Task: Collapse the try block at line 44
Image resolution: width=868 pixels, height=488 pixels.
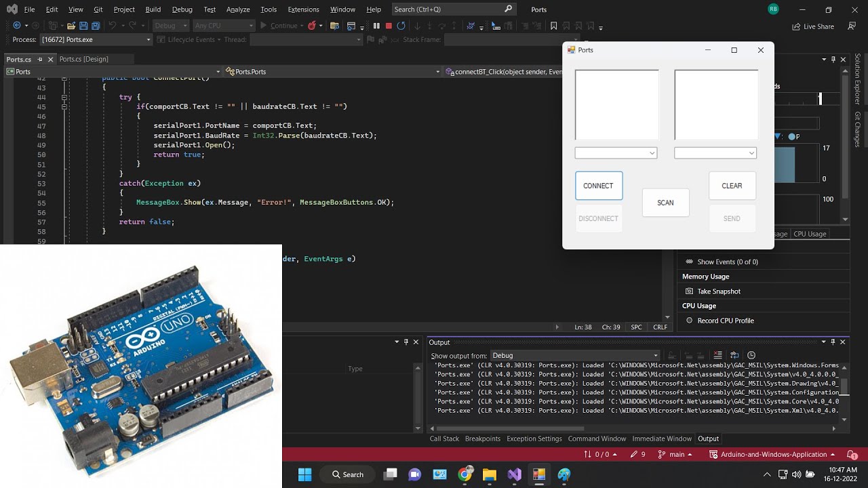Action: click(64, 97)
